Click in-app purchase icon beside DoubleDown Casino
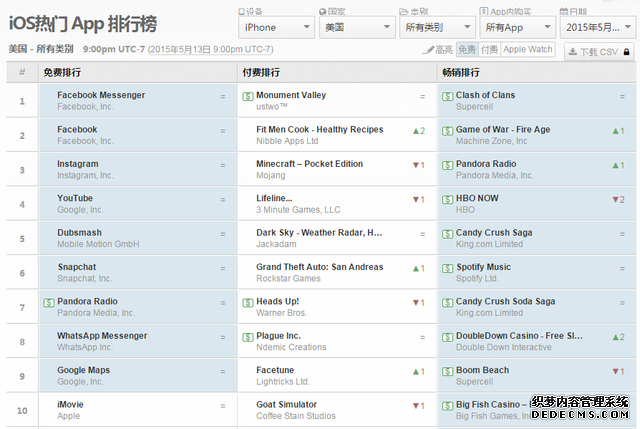The image size is (640, 429). 447,337
